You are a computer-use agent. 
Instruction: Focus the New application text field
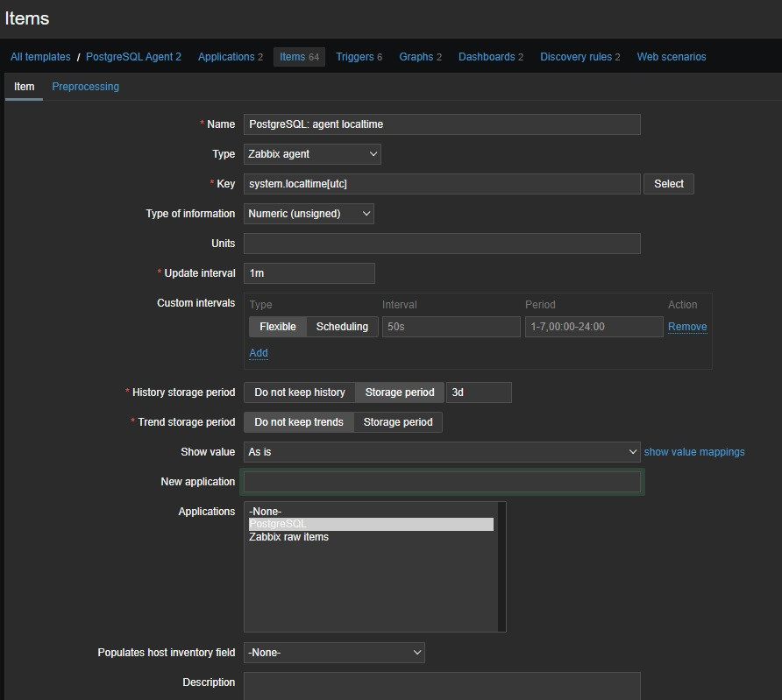pos(442,482)
